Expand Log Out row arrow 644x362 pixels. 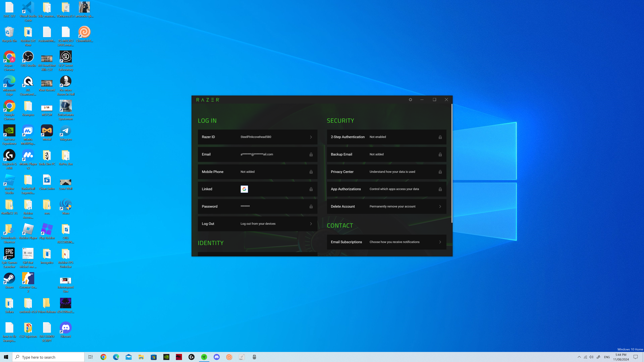[x=311, y=224]
